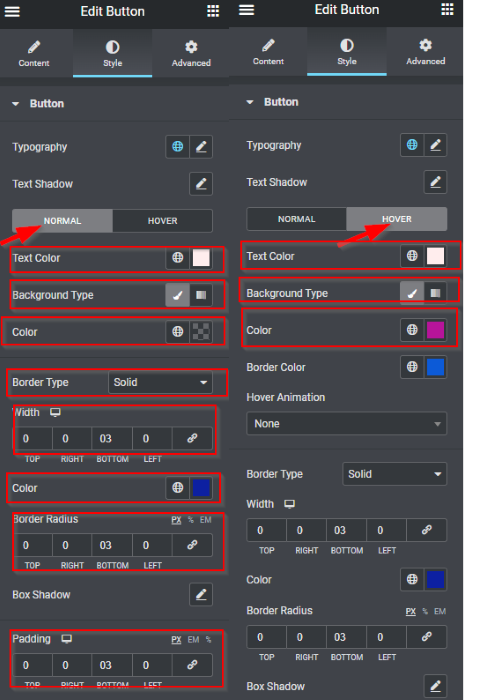Select classic background type in right panel

tap(412, 293)
